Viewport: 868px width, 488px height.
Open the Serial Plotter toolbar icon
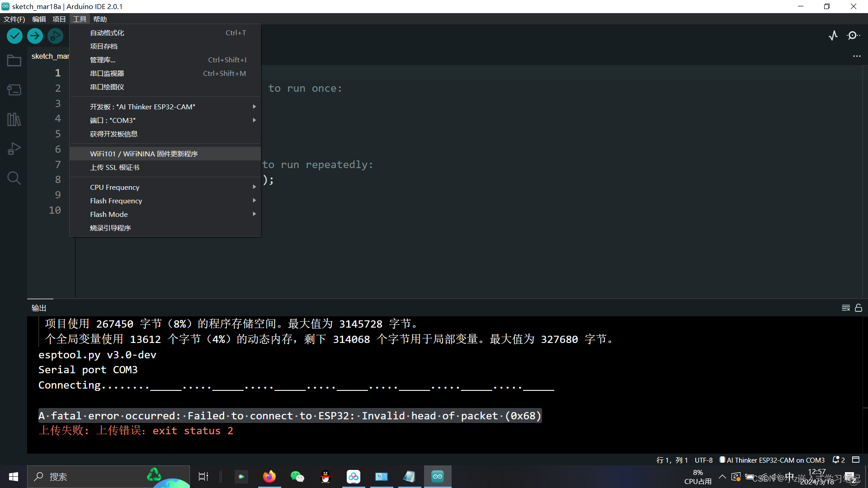click(x=833, y=36)
